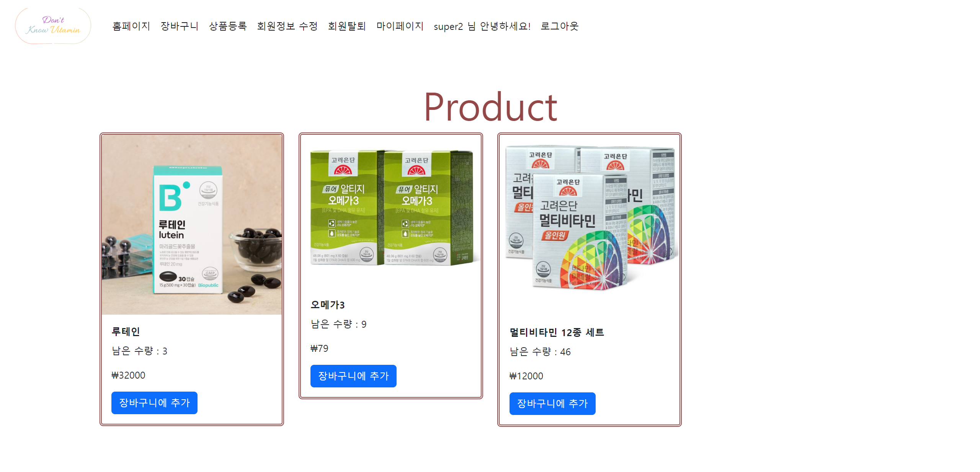980x472 pixels.
Task: Click the 루테인 lutein product image
Action: click(x=192, y=225)
